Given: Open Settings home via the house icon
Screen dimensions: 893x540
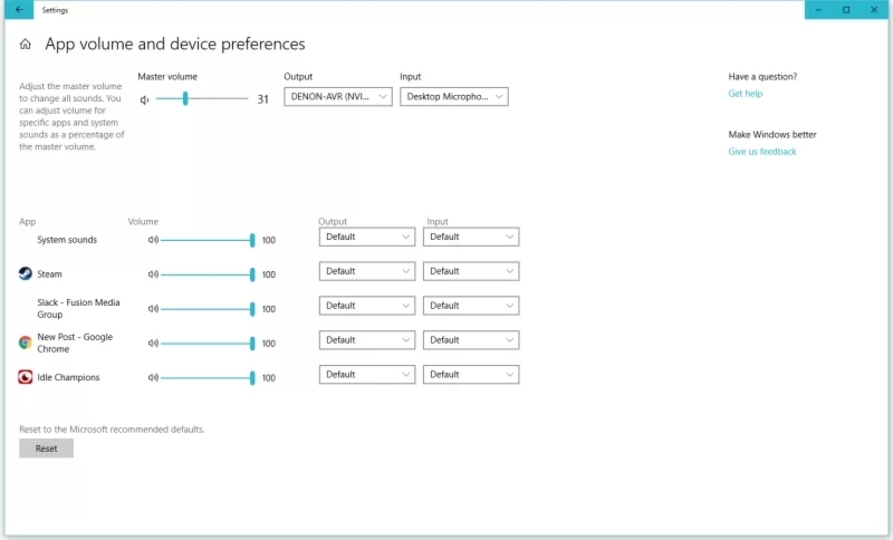Looking at the screenshot, I should pyautogui.click(x=25, y=44).
